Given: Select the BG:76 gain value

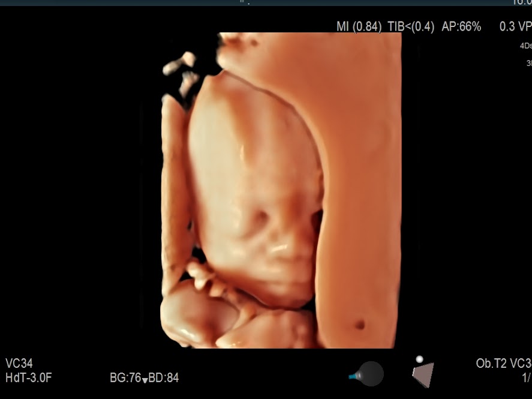Looking at the screenshot, I should [125, 378].
